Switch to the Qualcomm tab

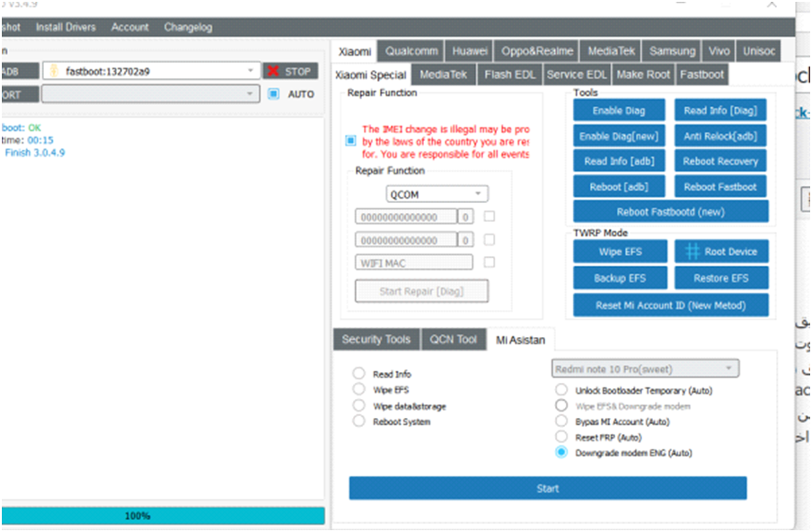(x=411, y=50)
